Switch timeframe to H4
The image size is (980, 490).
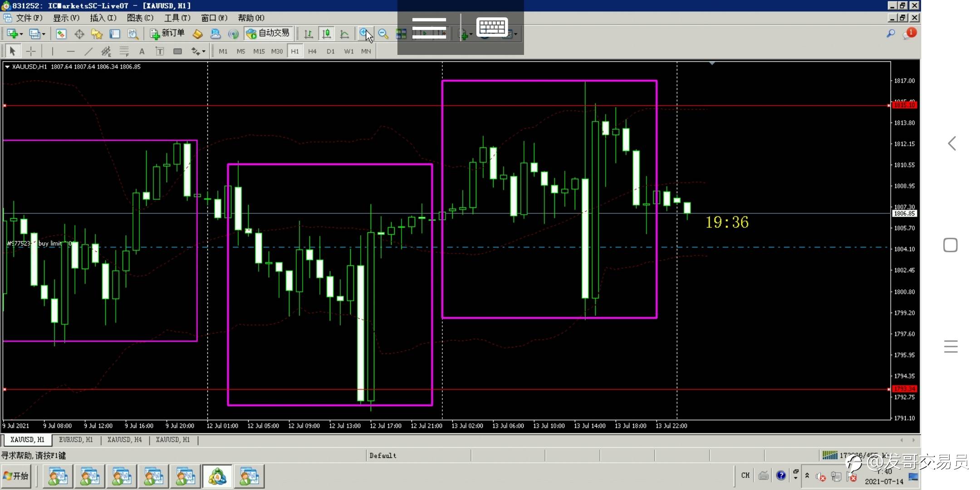click(312, 51)
